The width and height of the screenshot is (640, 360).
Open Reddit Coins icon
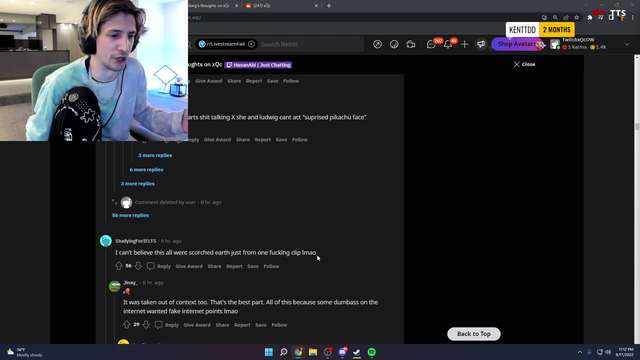(394, 44)
